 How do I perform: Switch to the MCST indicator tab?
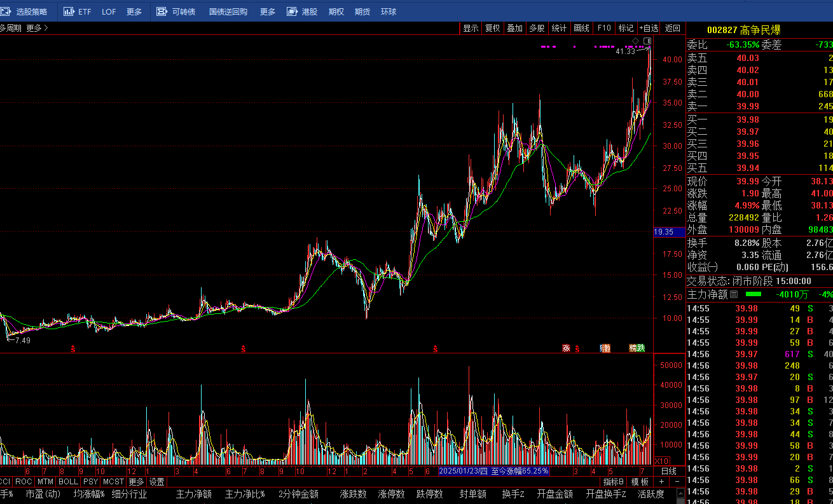click(x=113, y=482)
